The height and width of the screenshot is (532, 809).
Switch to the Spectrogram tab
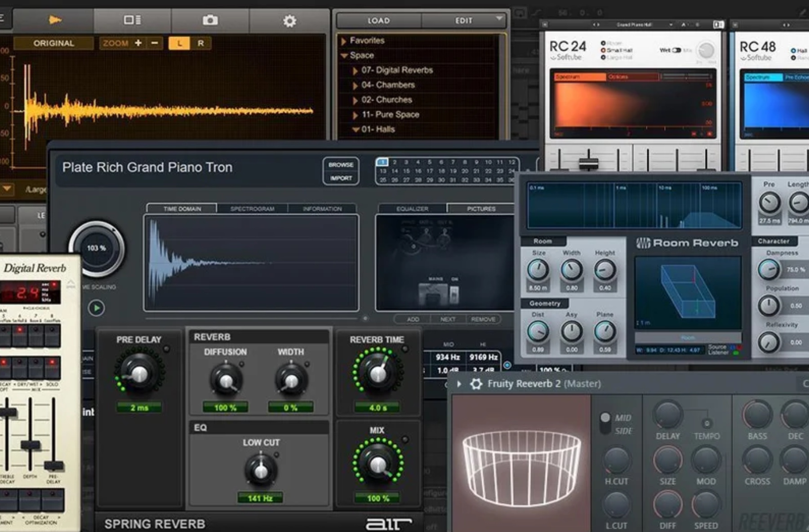click(x=252, y=208)
